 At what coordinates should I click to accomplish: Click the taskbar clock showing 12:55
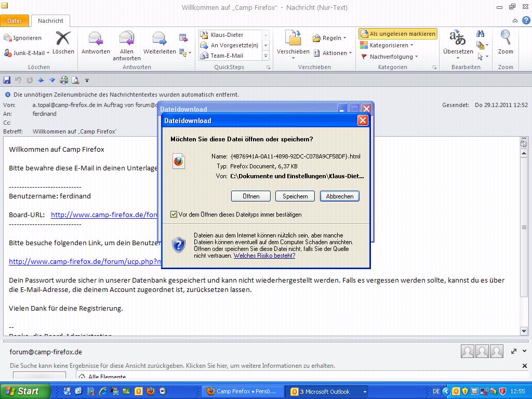point(518,391)
